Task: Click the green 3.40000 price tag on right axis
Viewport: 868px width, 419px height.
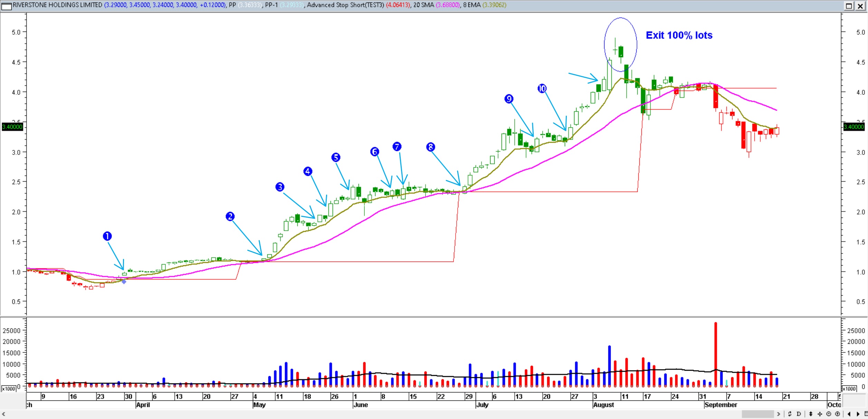Action: (854, 127)
